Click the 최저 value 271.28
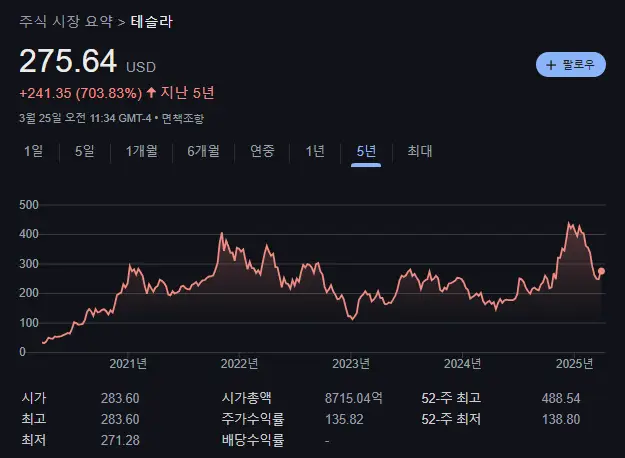The width and height of the screenshot is (625, 458). (x=120, y=440)
